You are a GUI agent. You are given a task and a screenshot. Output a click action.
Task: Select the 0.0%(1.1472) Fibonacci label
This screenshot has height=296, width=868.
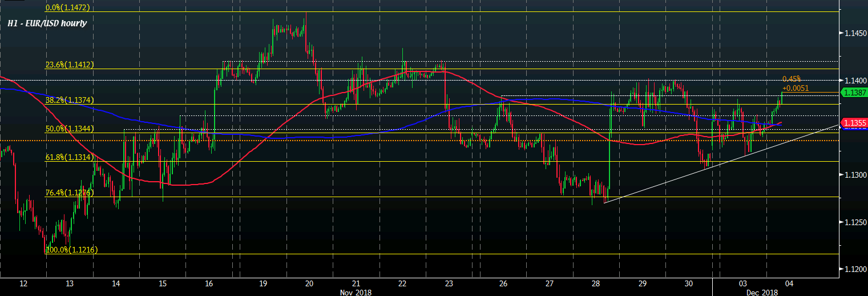pyautogui.click(x=69, y=8)
